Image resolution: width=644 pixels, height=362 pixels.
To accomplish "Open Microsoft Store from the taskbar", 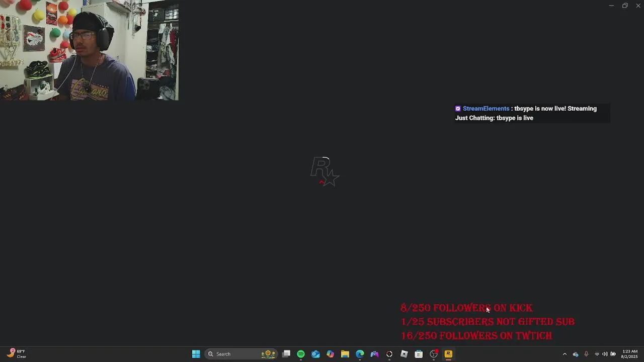I will click(x=419, y=354).
